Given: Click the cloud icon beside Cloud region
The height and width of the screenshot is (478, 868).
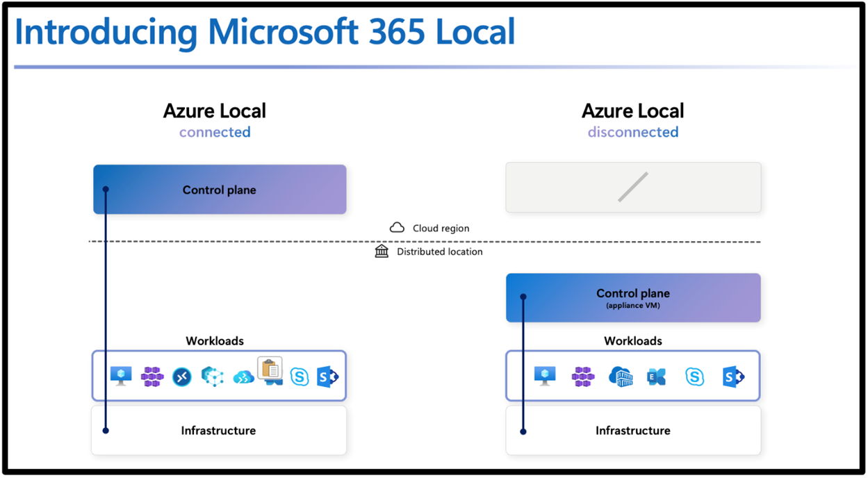Looking at the screenshot, I should pyautogui.click(x=397, y=228).
